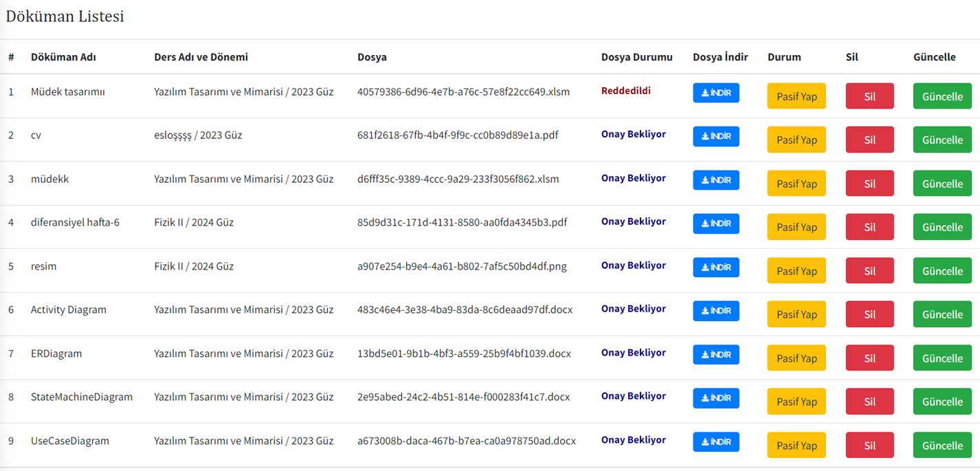Update the Activity Diagram entry
This screenshot has width=980, height=471.
(942, 314)
